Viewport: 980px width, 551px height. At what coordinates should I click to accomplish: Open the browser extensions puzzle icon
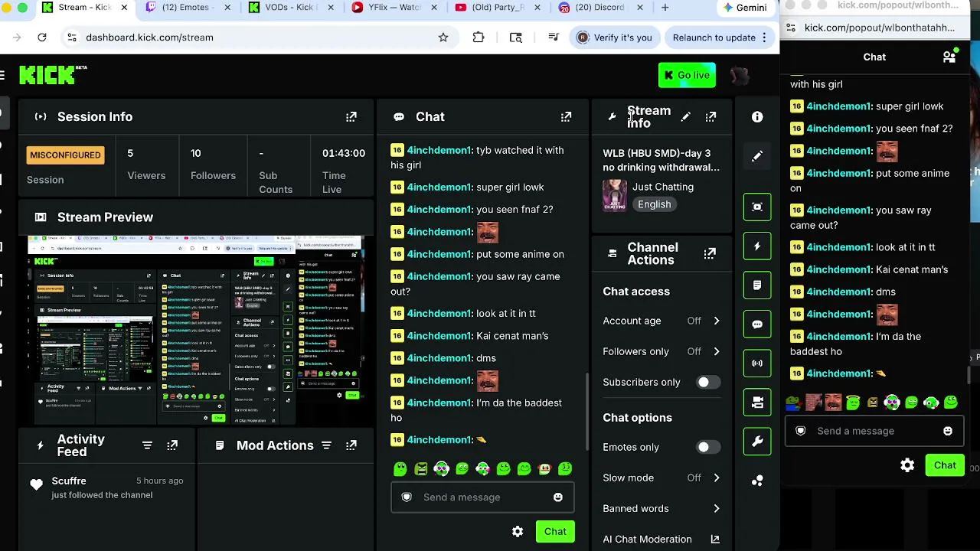coord(479,37)
